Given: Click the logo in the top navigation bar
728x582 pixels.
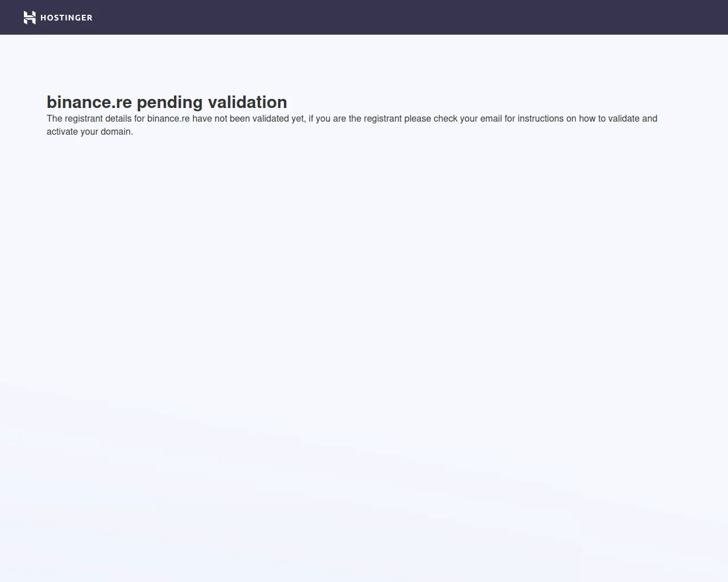Looking at the screenshot, I should click(57, 17).
